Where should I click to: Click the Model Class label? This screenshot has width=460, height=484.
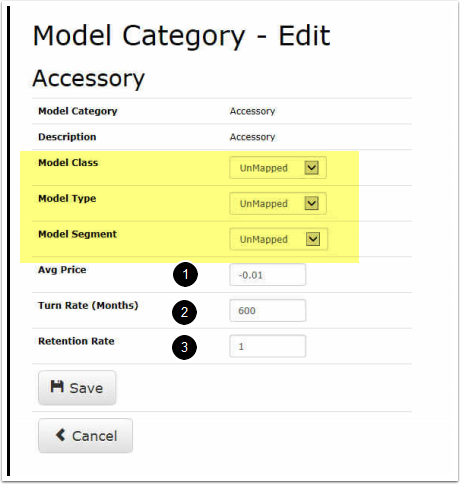68,163
